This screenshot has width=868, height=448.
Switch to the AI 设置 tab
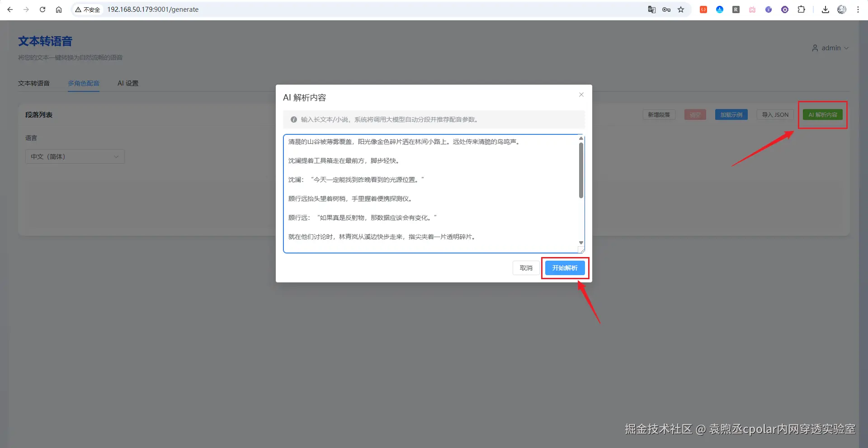coord(128,83)
